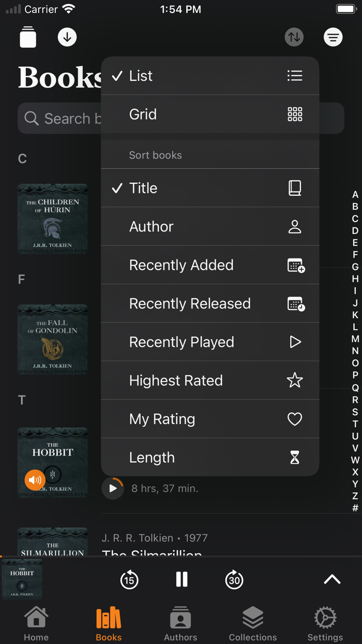Switch to the Authors tab

pos(180,624)
